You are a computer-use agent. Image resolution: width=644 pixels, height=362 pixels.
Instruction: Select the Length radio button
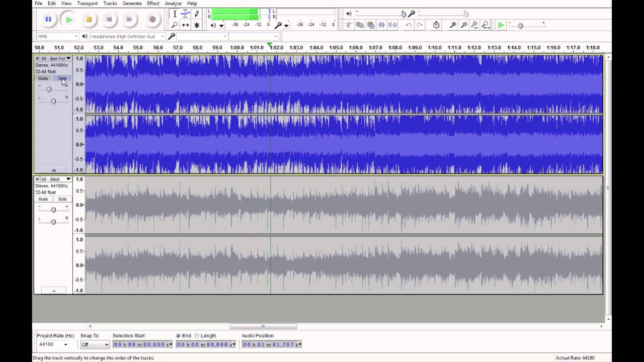point(197,336)
